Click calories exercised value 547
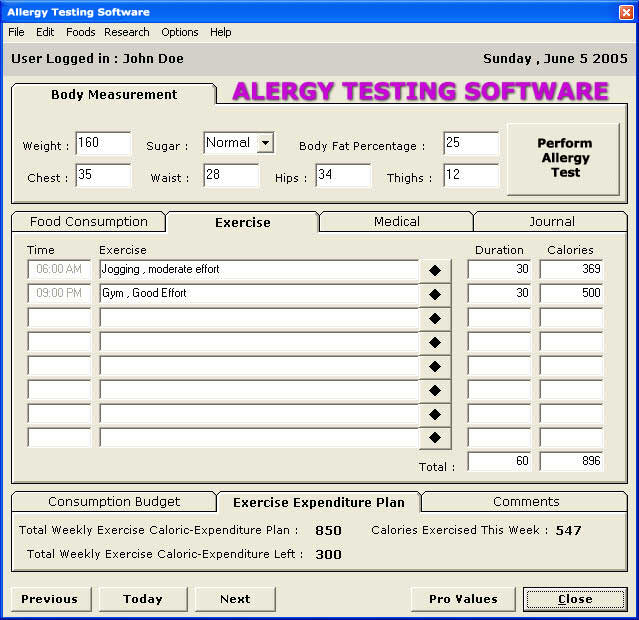The height and width of the screenshot is (620, 639). (x=568, y=530)
